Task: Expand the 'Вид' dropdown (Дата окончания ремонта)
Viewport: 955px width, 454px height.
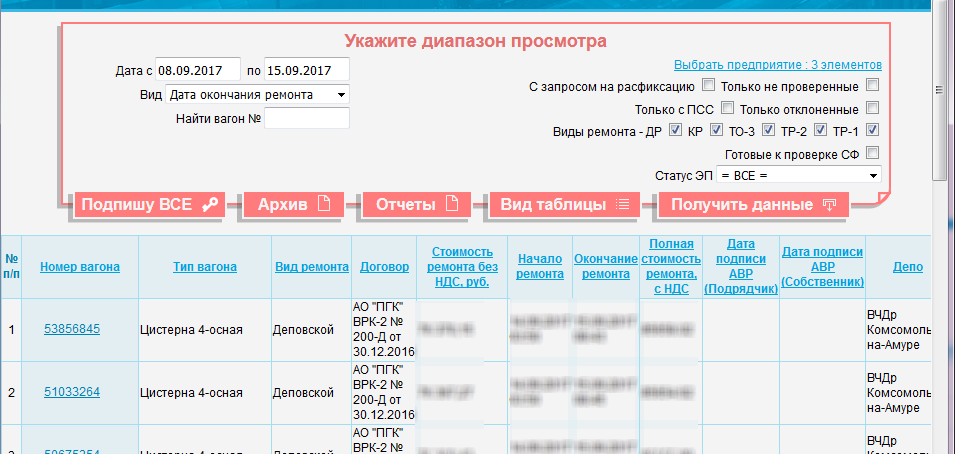Action: [x=258, y=94]
